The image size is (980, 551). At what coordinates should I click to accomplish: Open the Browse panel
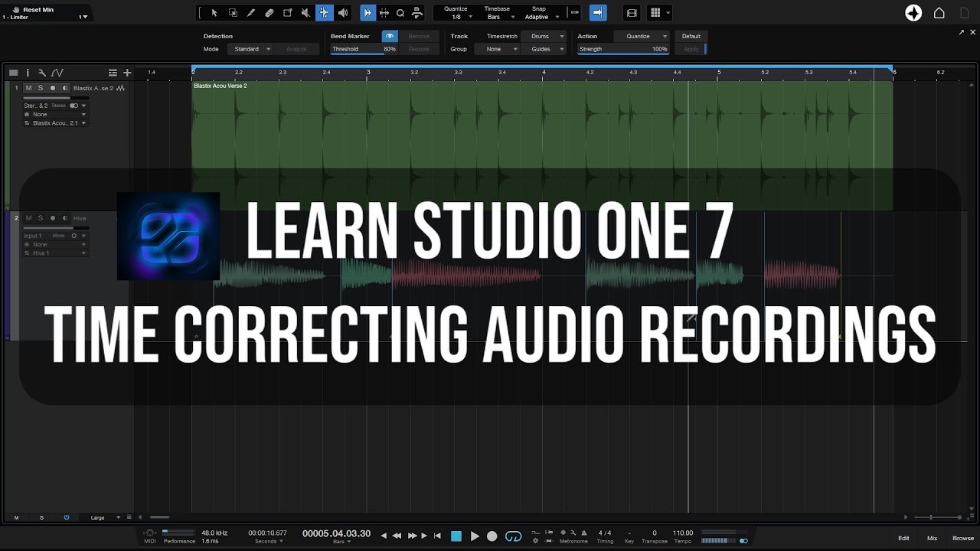pos(963,538)
